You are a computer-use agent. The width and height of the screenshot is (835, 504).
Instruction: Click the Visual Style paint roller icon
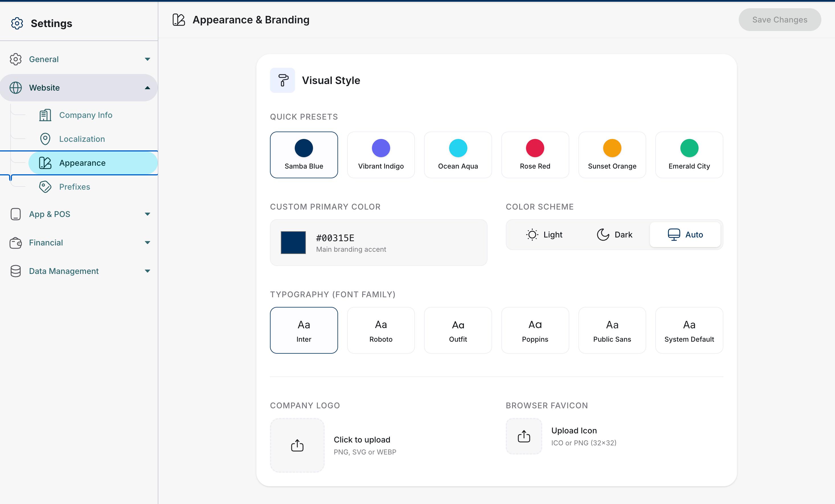[283, 80]
